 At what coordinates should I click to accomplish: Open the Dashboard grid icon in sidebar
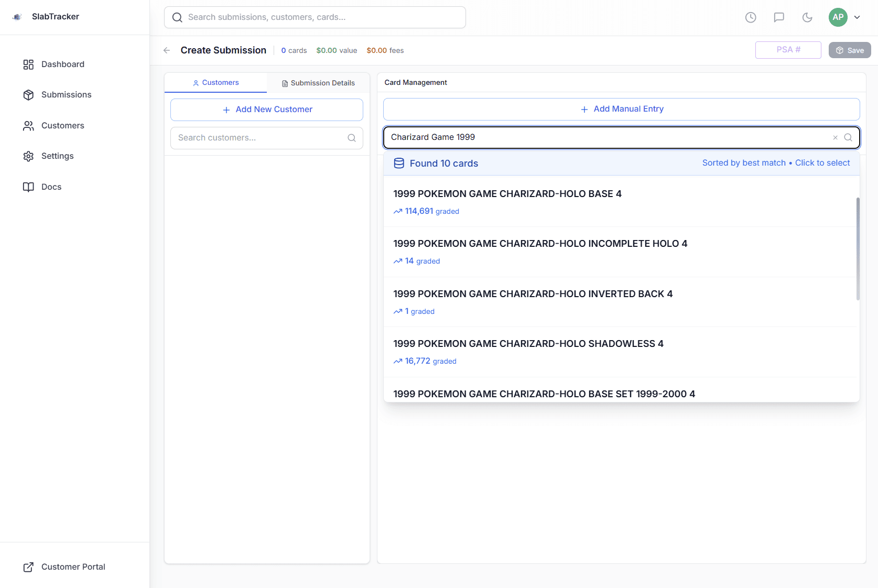tap(28, 64)
